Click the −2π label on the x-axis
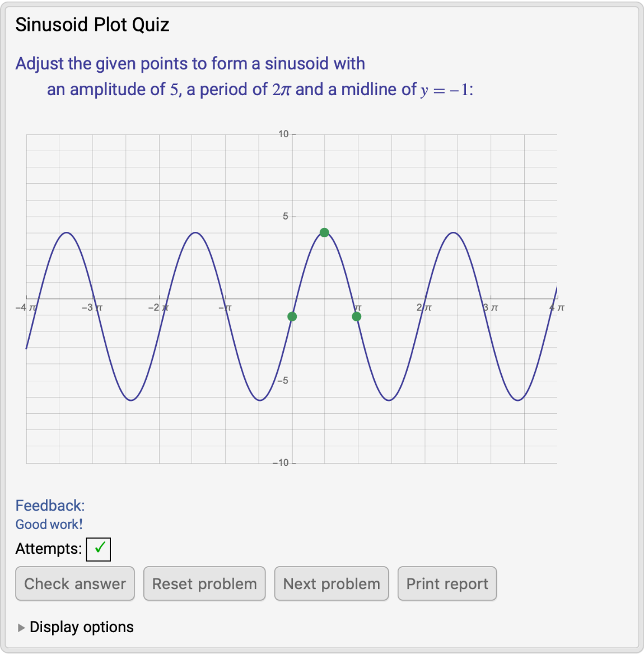The width and height of the screenshot is (644, 654). click(158, 307)
